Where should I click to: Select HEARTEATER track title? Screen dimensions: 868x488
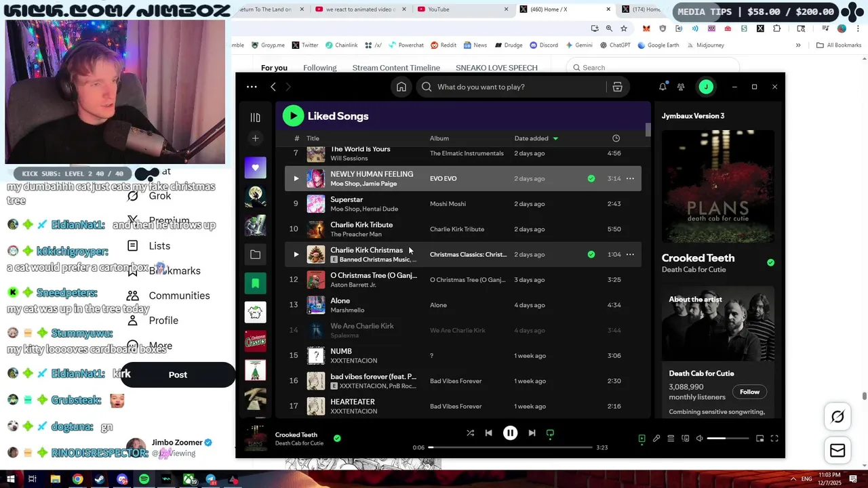(353, 402)
